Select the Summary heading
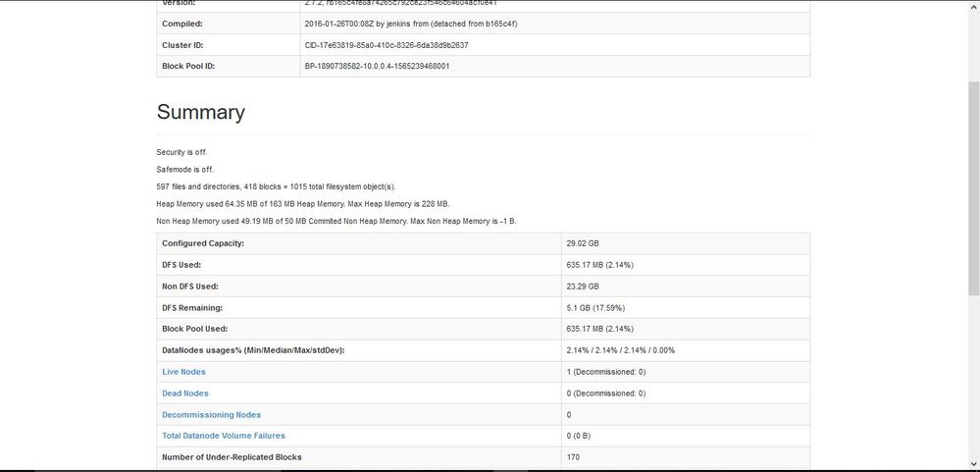The height and width of the screenshot is (472, 980). pos(201,112)
